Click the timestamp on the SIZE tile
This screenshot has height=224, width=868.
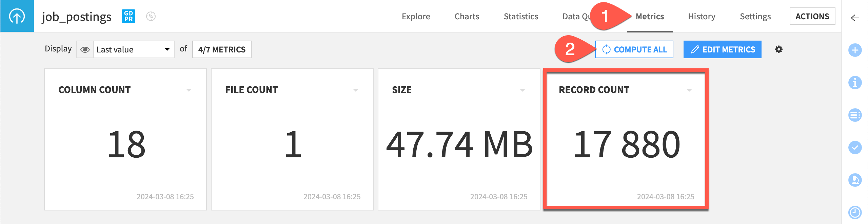(499, 197)
